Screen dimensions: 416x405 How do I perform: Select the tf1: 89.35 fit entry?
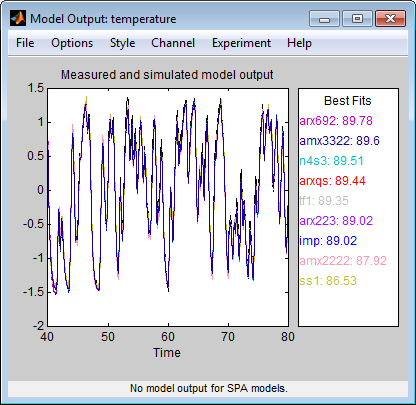tap(324, 201)
